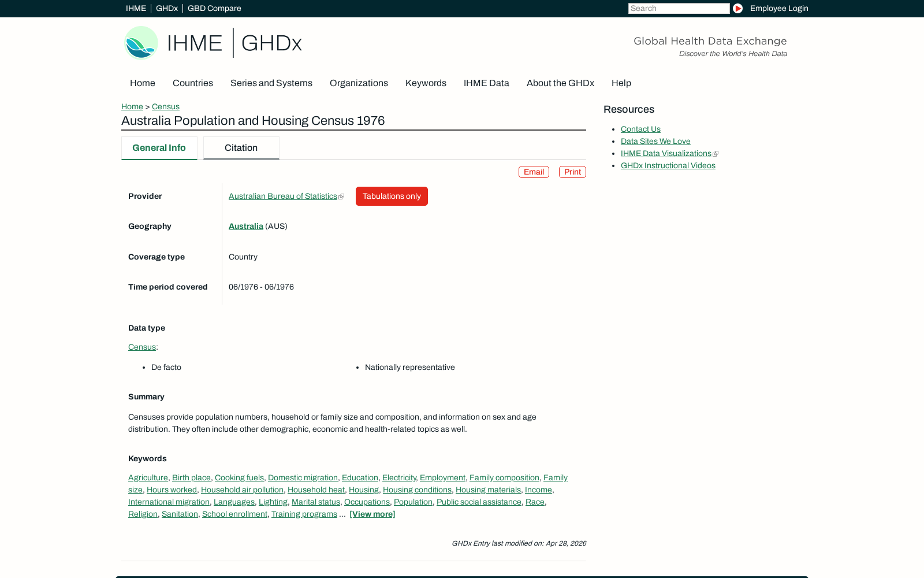924x578 pixels.
Task: Click the '06/1976 - 06/1976' time period text
Action: 261,287
